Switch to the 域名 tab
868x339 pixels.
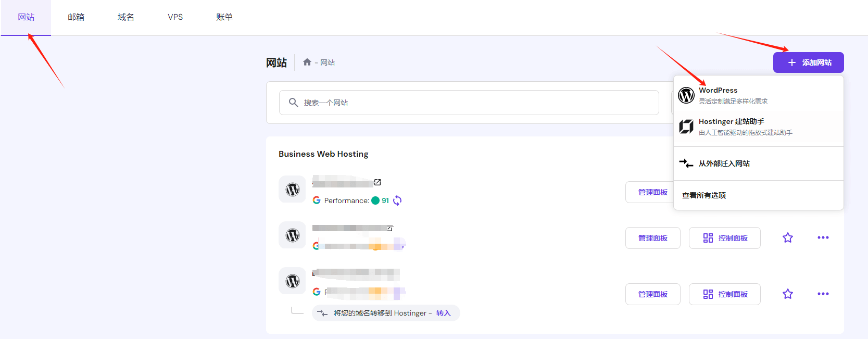125,17
